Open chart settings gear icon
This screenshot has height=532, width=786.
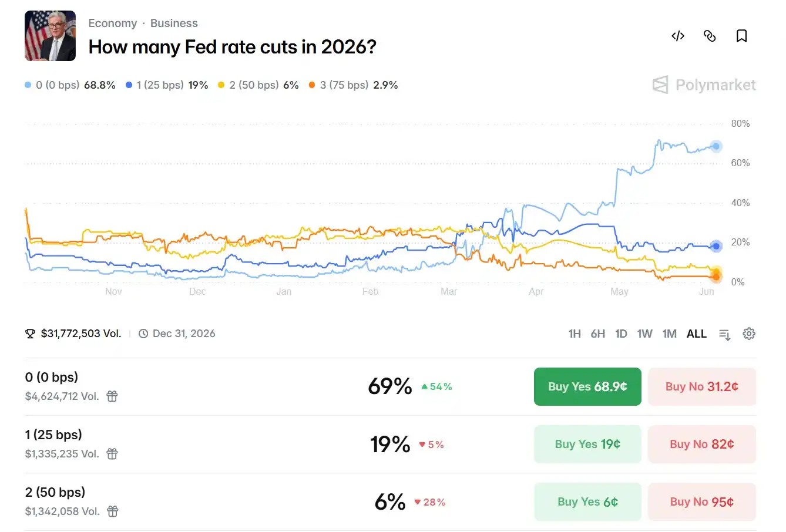point(748,334)
